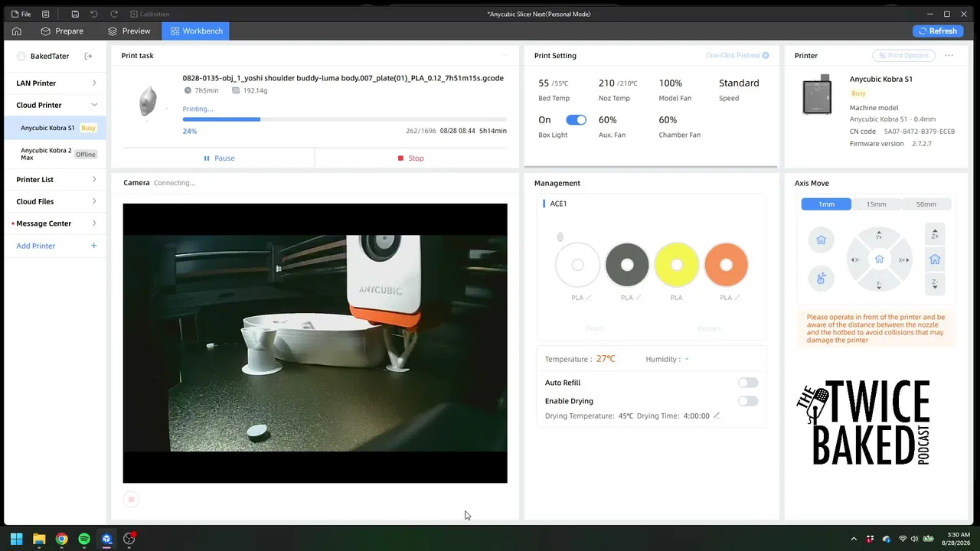Toggle the Enable Drying switch
This screenshot has height=551, width=980.
coord(748,401)
